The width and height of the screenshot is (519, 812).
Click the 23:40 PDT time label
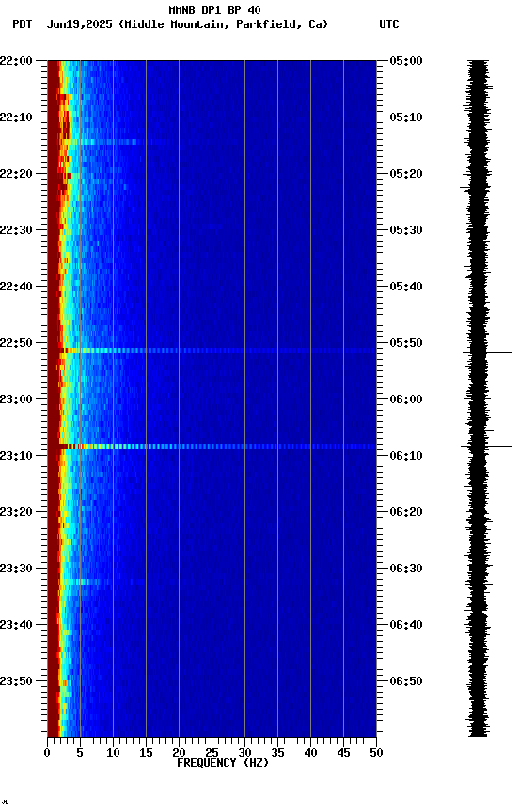point(16,625)
